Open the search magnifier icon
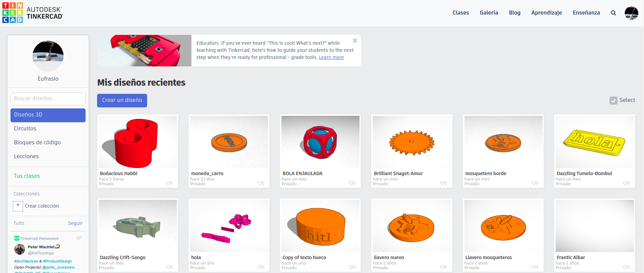Viewport: 644px width, 273px height. 613,13
